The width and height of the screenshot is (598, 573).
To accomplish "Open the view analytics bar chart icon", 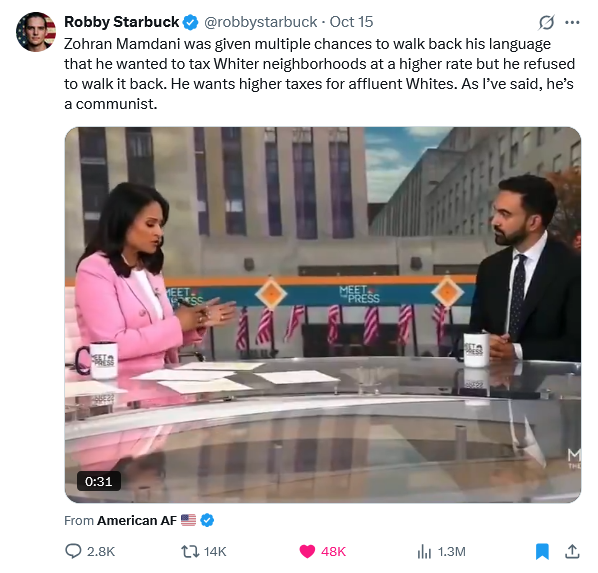I will tap(424, 551).
